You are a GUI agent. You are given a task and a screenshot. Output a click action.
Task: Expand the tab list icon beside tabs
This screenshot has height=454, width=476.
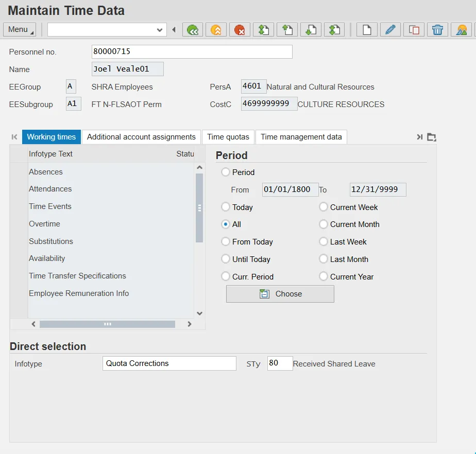(x=432, y=137)
